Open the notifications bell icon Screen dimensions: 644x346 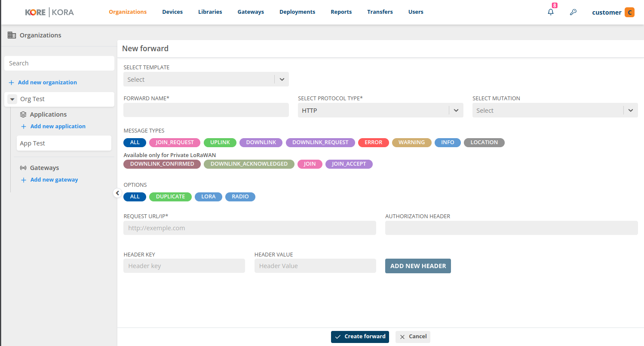click(551, 12)
